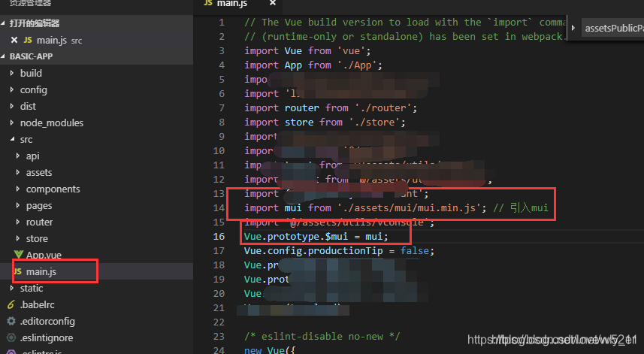Place cursor on 'import App from' line
The image size is (644, 354).
tap(313, 65)
